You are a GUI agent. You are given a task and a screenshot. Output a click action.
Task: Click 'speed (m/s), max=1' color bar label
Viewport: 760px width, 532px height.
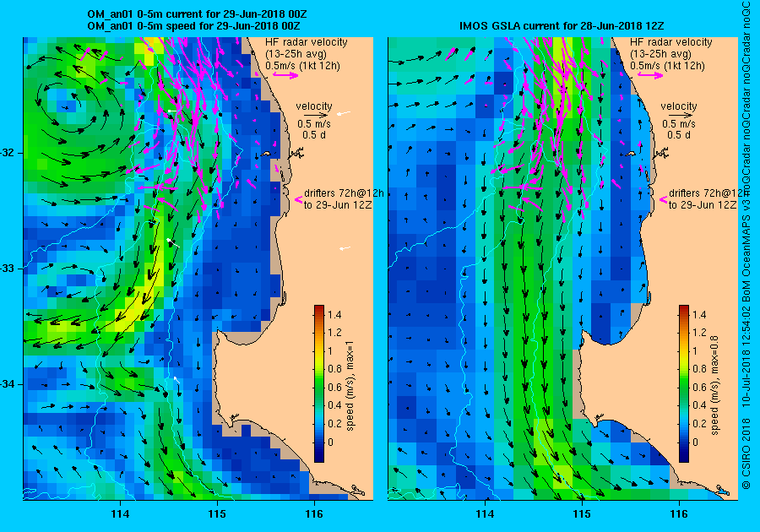pyautogui.click(x=350, y=385)
